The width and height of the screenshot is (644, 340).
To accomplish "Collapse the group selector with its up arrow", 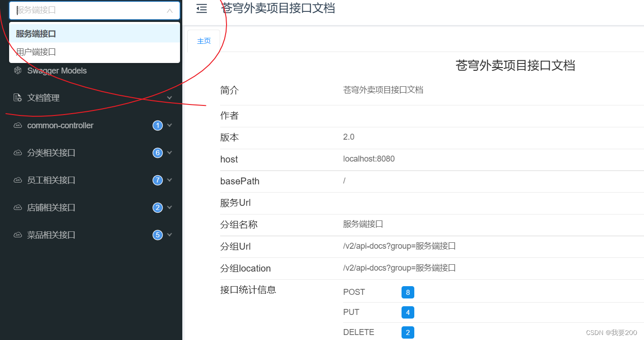I will click(170, 10).
